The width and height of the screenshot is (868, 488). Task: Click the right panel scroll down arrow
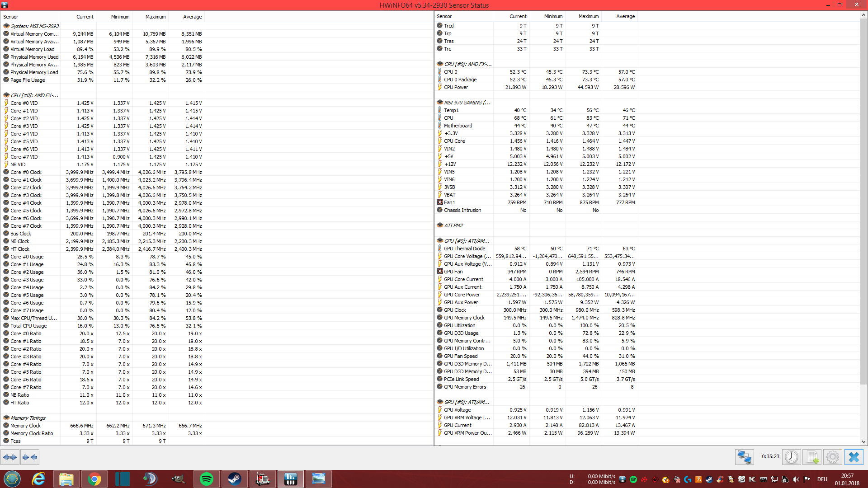tap(863, 442)
